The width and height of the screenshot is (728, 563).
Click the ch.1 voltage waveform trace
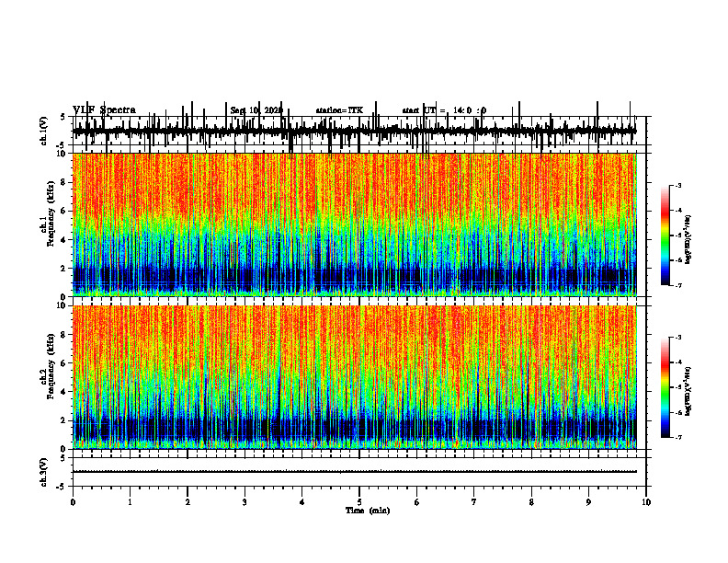355,131
